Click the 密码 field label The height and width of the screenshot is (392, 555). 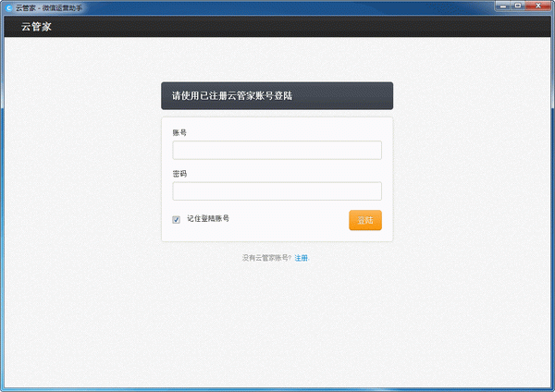[179, 174]
